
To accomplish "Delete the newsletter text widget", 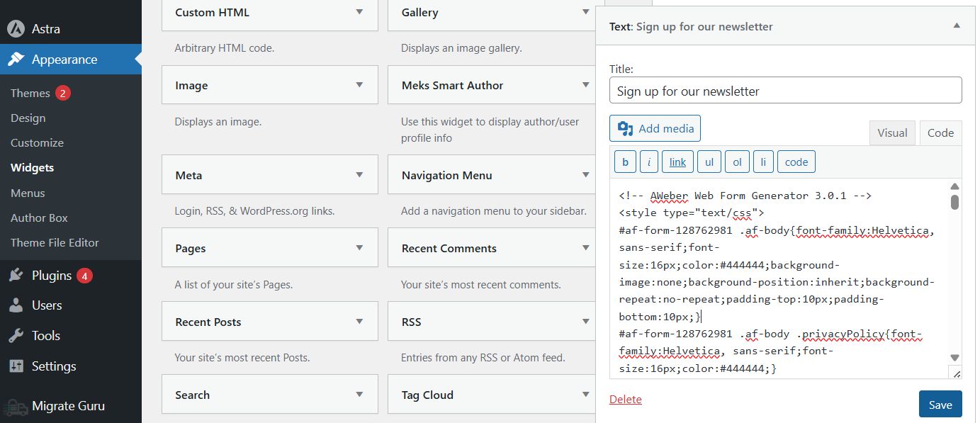I will click(x=625, y=400).
